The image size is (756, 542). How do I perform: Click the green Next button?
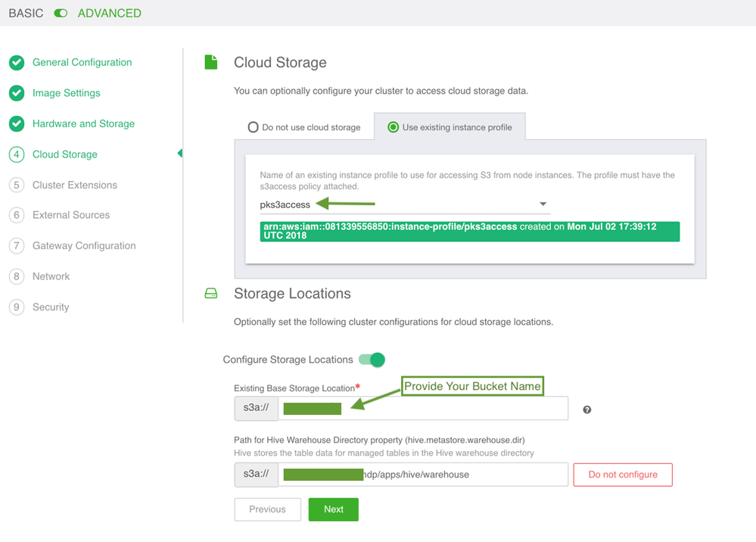[333, 509]
